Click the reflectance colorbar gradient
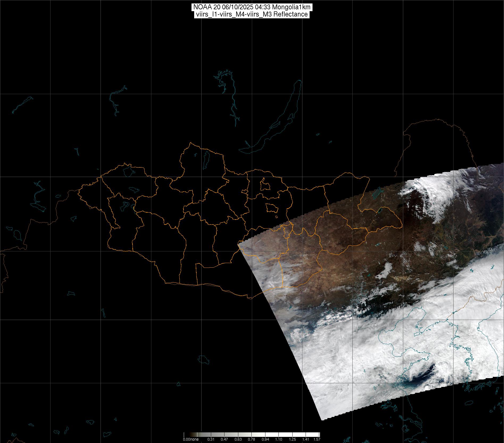504x443 pixels. [x=252, y=434]
